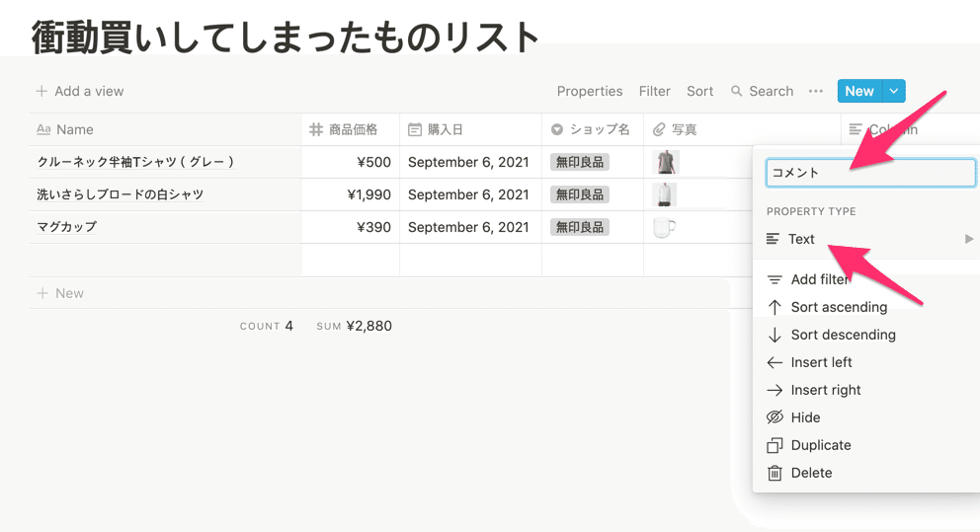Click the plus icon of the New row

42,293
